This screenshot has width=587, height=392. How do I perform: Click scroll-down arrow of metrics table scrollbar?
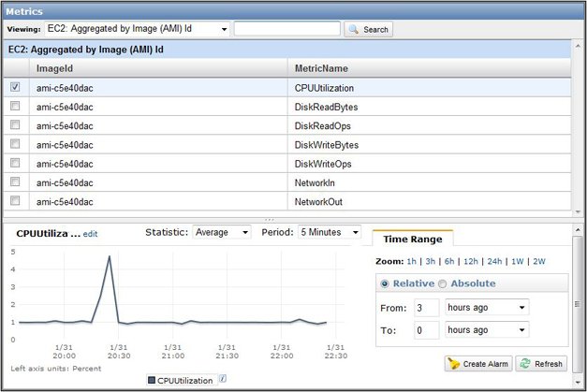click(578, 211)
